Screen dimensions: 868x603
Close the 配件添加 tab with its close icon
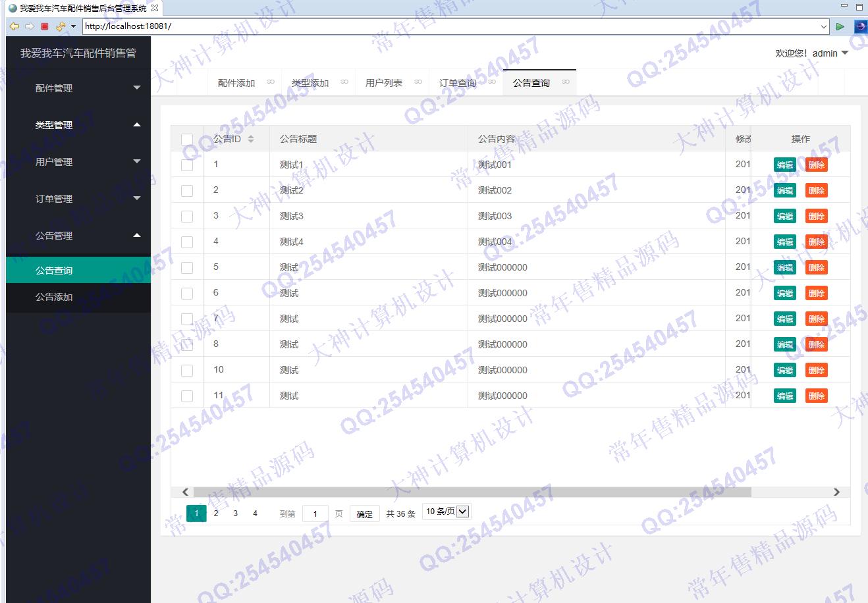pyautogui.click(x=271, y=82)
